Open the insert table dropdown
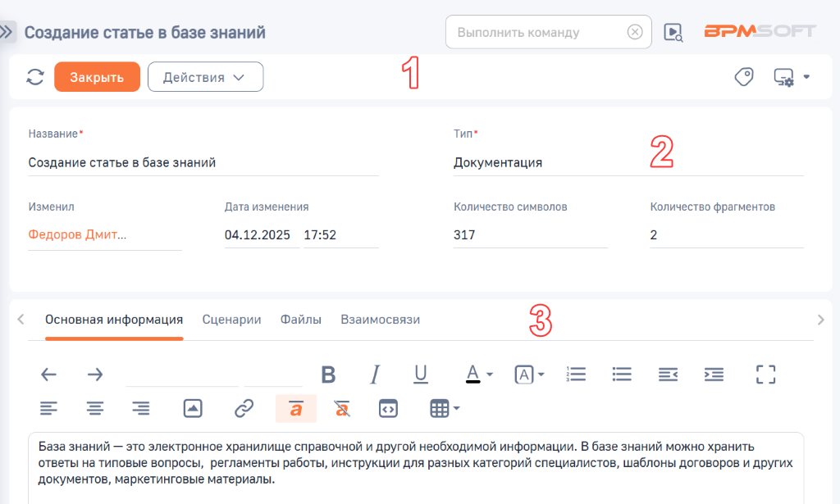The height and width of the screenshot is (504, 840). (445, 409)
